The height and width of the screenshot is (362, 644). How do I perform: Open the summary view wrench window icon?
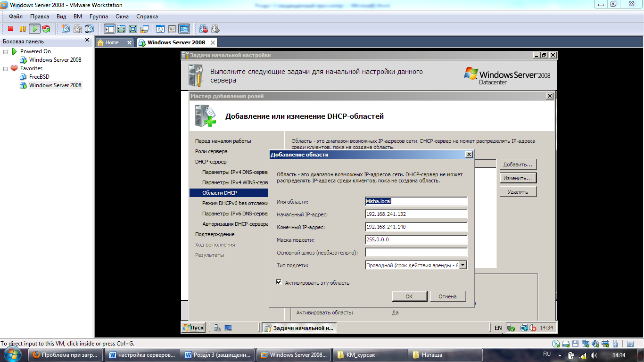click(x=160, y=29)
